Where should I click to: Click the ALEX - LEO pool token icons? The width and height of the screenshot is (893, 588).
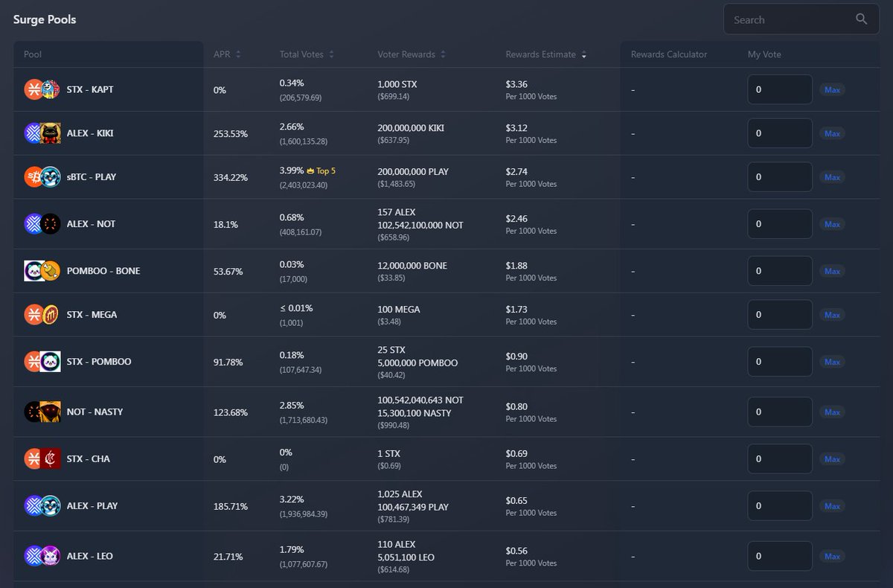point(42,556)
